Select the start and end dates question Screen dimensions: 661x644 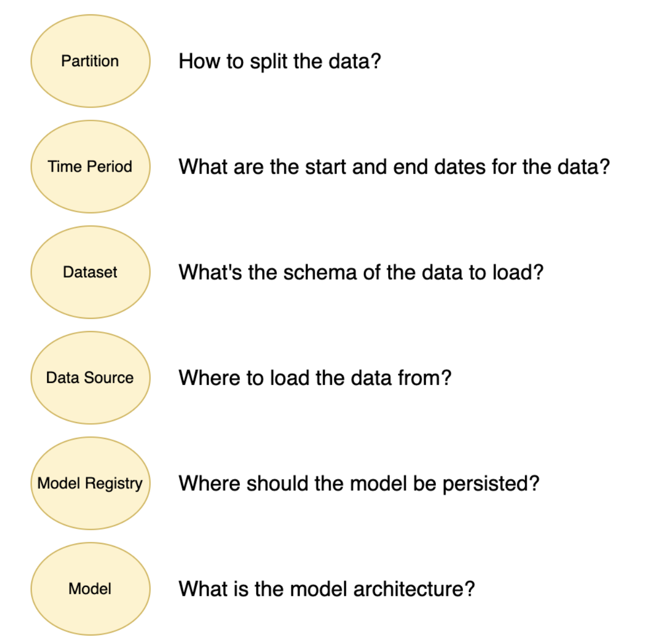[x=394, y=167]
